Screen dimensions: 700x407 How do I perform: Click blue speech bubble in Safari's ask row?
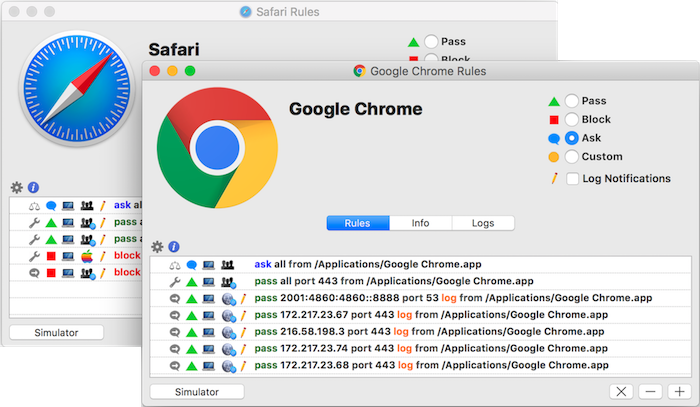coord(51,206)
